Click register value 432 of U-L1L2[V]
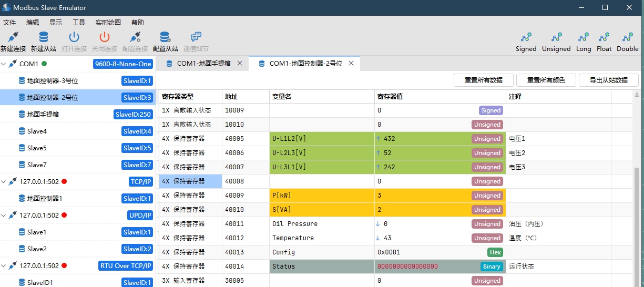 click(389, 139)
